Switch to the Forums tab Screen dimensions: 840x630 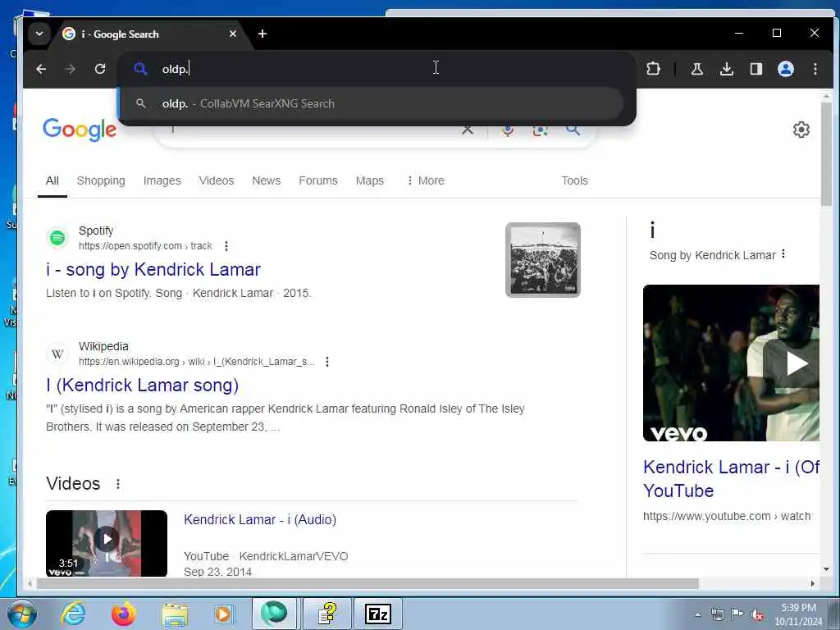coord(318,180)
